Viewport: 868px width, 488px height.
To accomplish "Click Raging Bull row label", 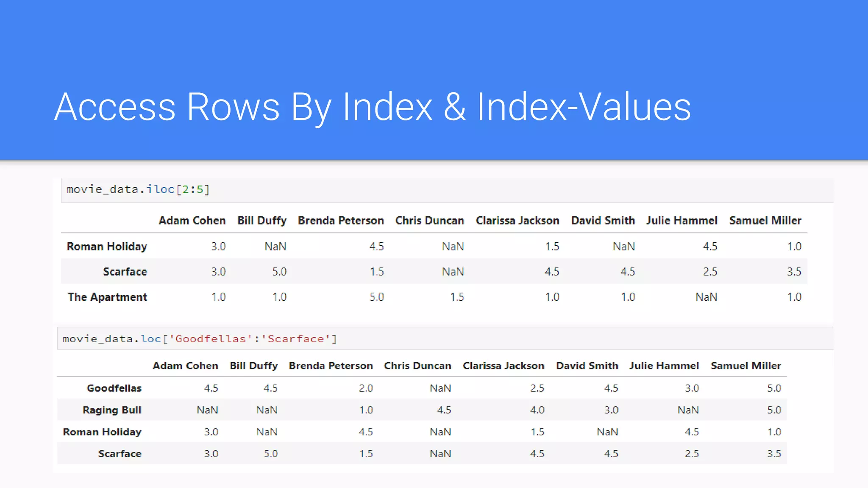I will click(112, 410).
